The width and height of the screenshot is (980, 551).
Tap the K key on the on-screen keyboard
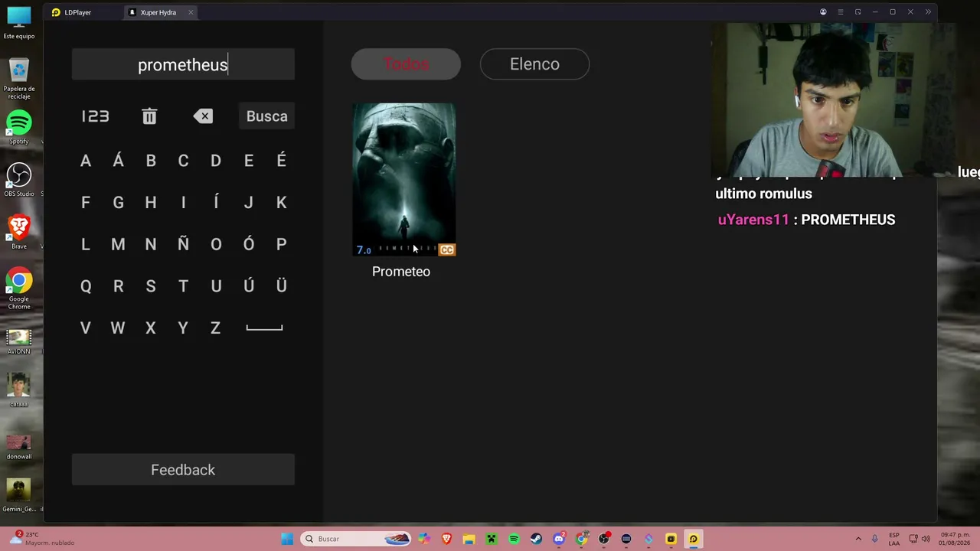coord(282,203)
